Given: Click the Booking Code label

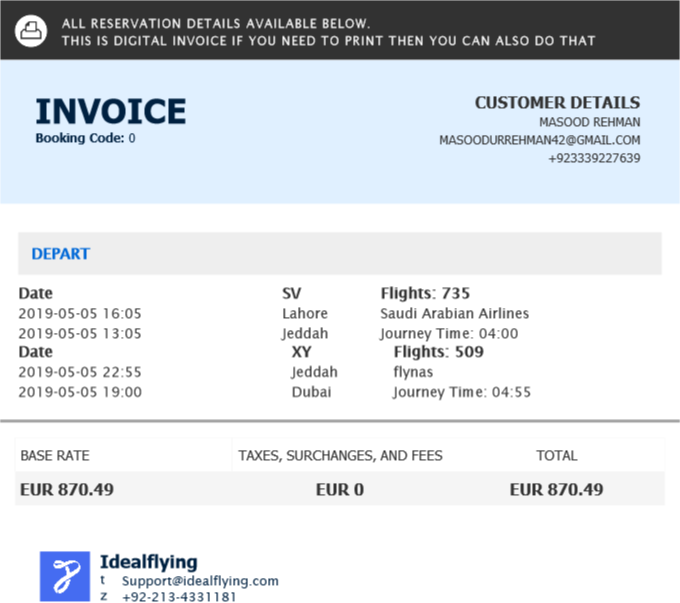Looking at the screenshot, I should [x=80, y=138].
